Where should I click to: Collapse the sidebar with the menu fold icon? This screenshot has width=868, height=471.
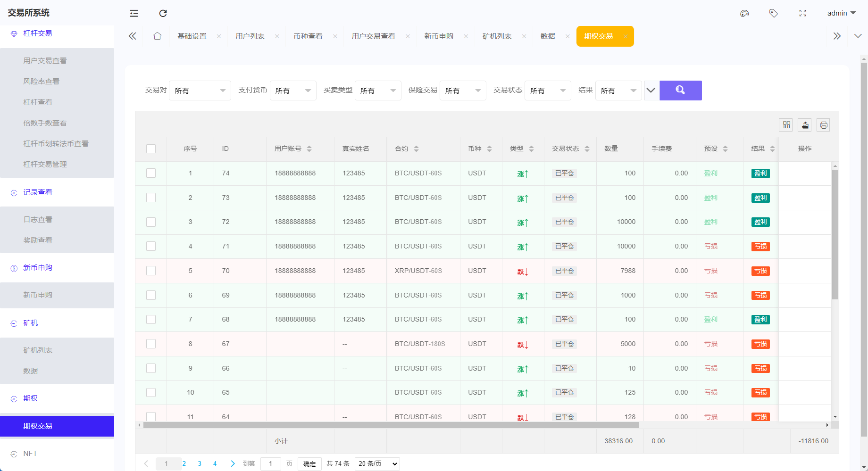tap(134, 13)
